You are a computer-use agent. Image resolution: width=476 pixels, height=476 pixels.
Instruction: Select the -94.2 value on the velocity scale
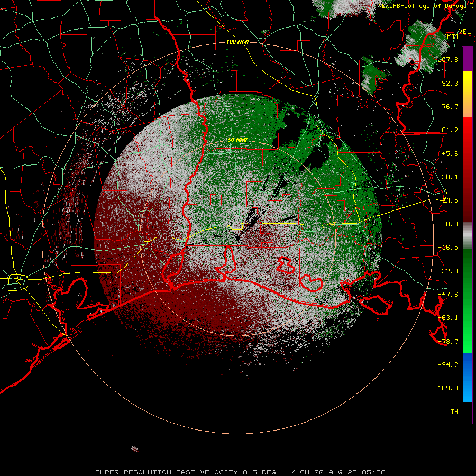click(448, 365)
